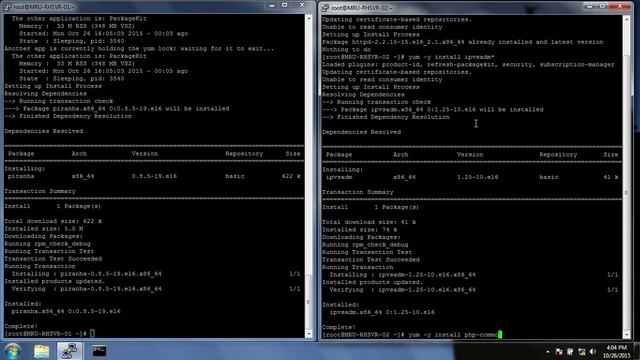Click size '622 k' in piranha table row
This screenshot has height=360, width=640.
pyautogui.click(x=291, y=176)
